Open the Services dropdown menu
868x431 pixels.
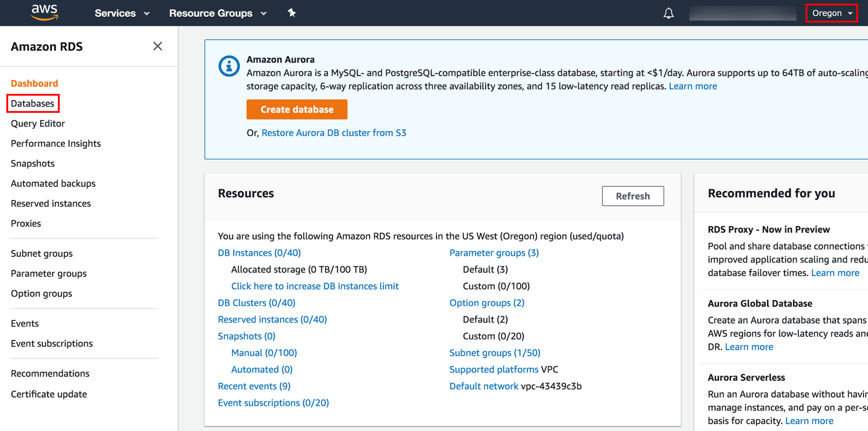(x=122, y=13)
